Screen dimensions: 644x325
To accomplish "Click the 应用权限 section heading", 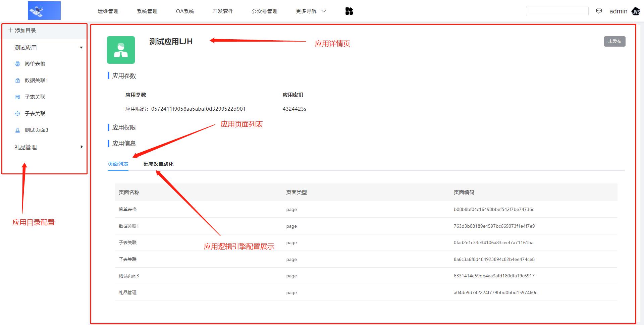I will click(x=124, y=127).
